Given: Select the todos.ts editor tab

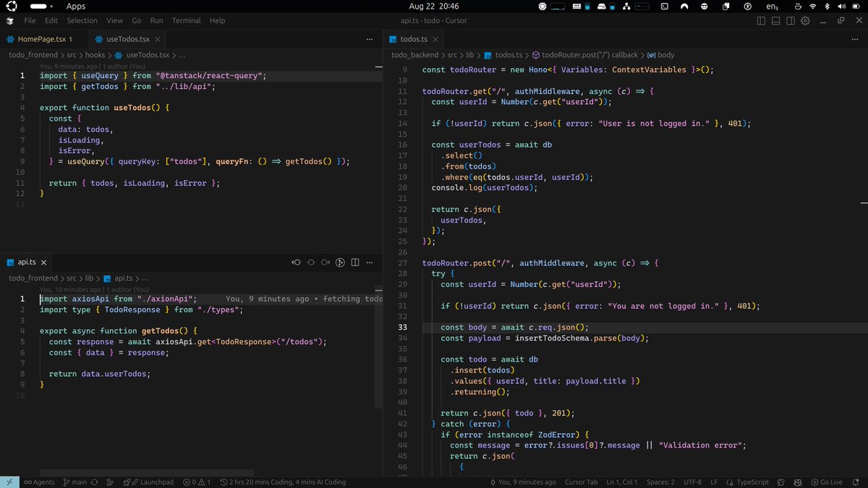Looking at the screenshot, I should pos(413,39).
